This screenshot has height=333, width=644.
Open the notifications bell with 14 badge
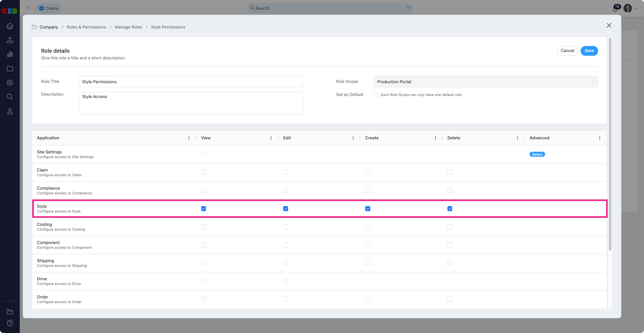point(615,9)
